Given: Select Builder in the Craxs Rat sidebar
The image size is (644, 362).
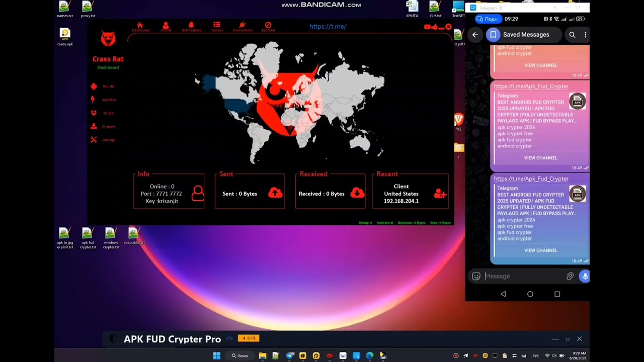Looking at the screenshot, I should [x=103, y=86].
